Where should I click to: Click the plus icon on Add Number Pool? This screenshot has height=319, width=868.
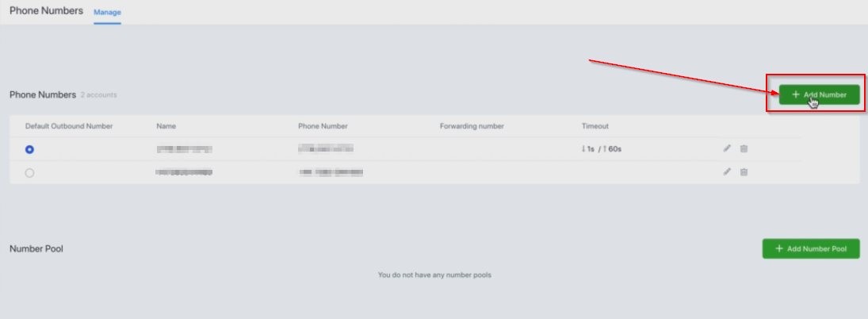pyautogui.click(x=779, y=248)
